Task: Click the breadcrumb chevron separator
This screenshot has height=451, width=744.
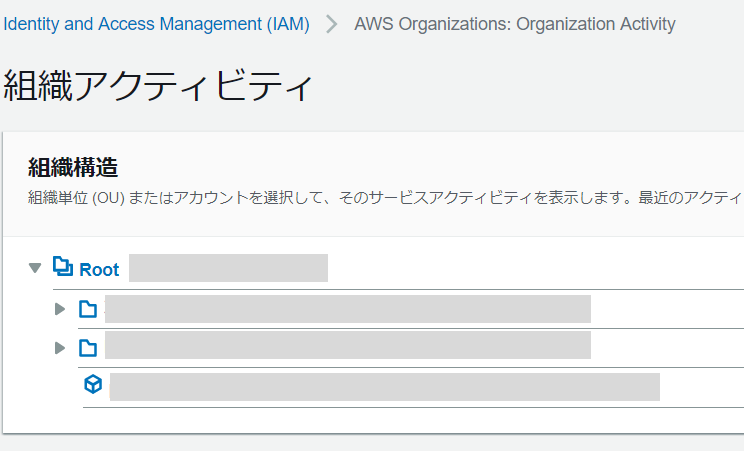Action: tap(332, 24)
